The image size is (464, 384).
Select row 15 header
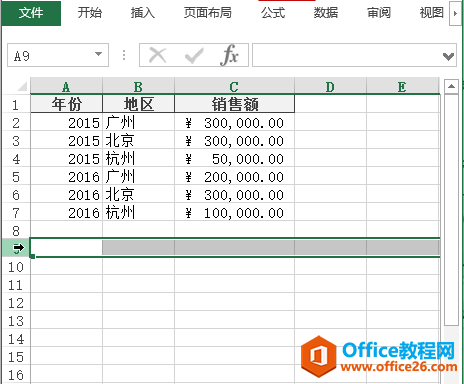click(x=16, y=357)
